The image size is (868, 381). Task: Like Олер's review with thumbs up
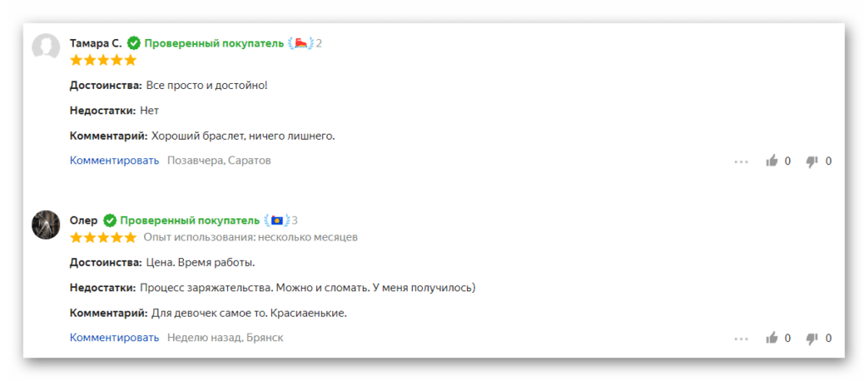[771, 337]
